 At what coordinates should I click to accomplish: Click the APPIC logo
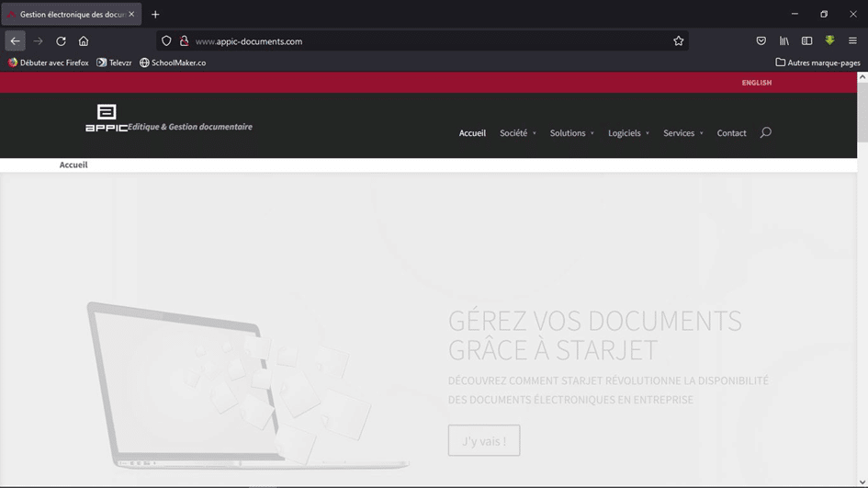[x=107, y=118]
